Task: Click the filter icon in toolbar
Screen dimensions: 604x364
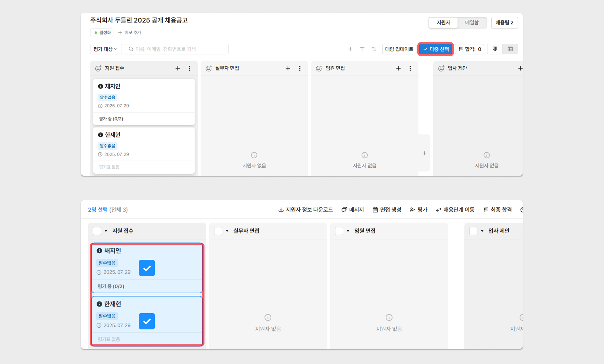Action: click(362, 49)
